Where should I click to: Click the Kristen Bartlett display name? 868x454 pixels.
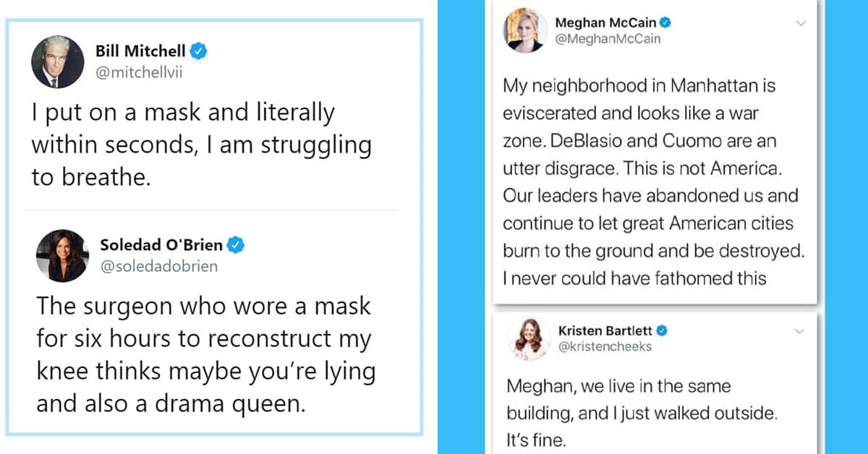click(605, 330)
